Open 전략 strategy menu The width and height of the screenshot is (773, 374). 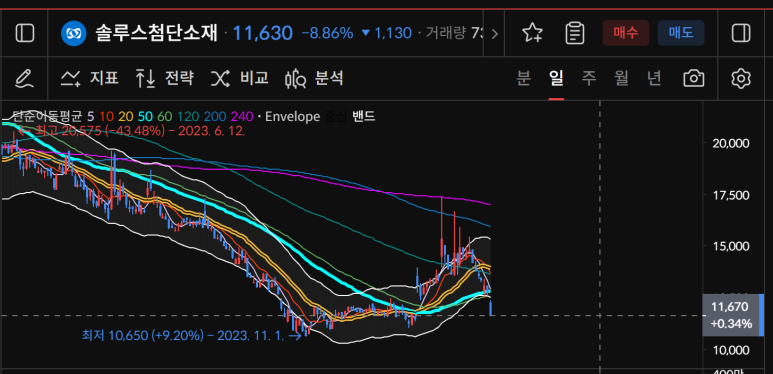click(165, 78)
